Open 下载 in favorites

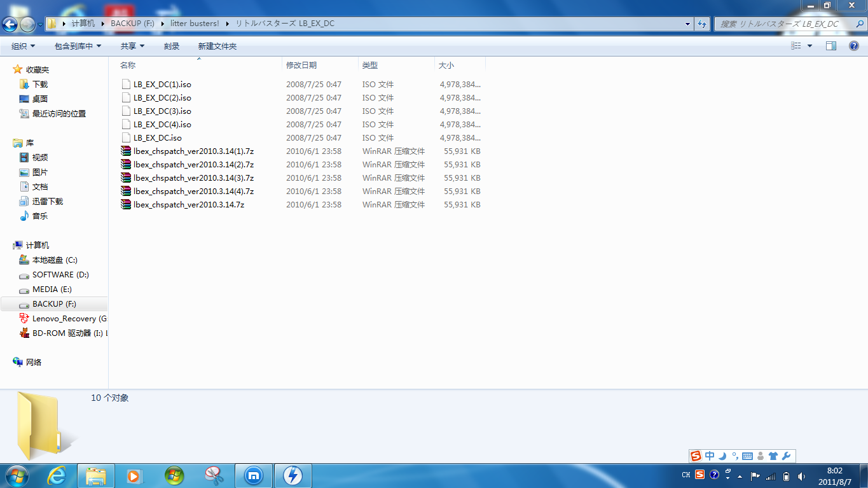click(40, 84)
